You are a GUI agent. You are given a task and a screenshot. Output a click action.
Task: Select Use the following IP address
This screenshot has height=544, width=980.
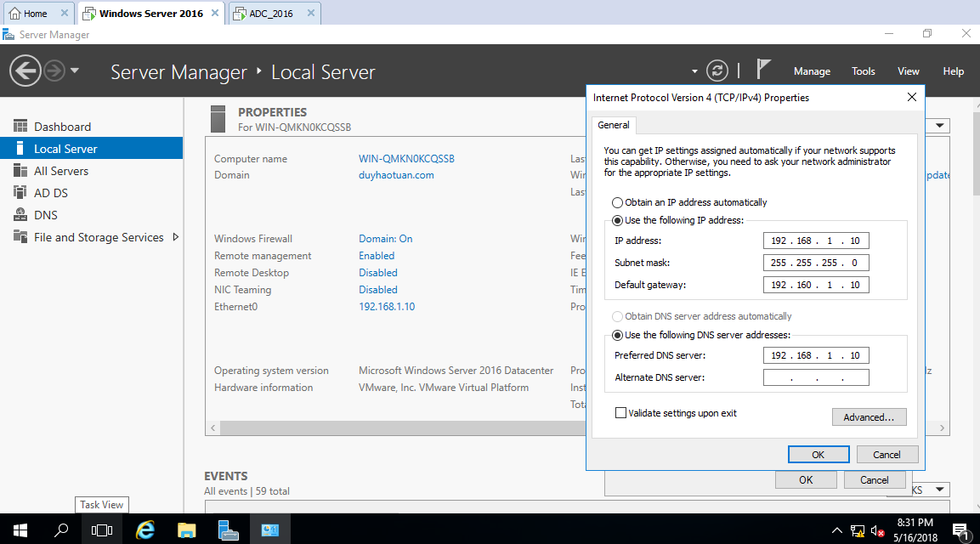pos(618,220)
